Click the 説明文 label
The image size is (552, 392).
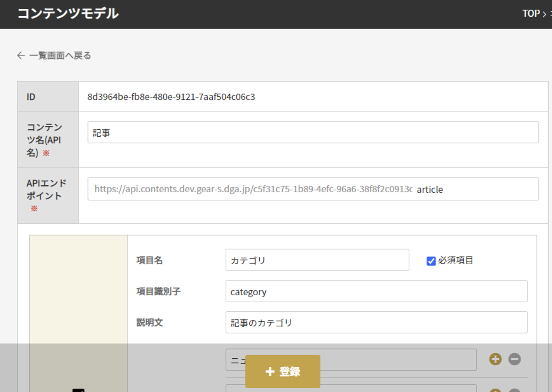tap(149, 323)
